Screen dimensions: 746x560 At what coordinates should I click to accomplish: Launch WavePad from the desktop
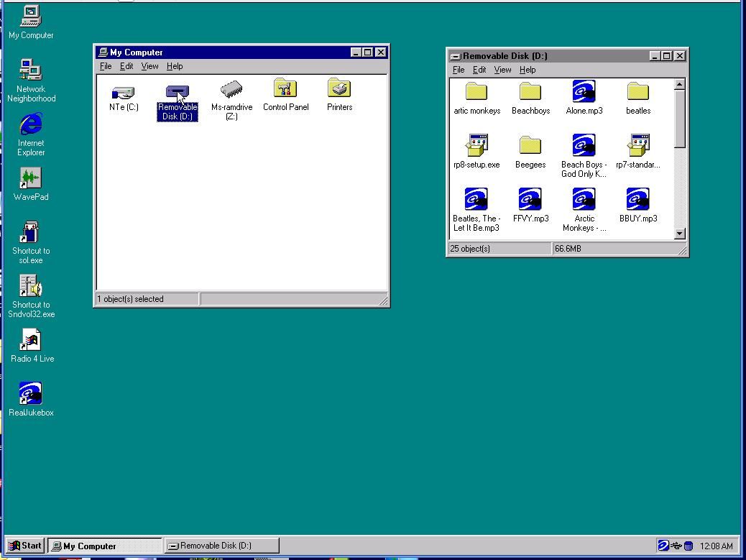tap(30, 179)
